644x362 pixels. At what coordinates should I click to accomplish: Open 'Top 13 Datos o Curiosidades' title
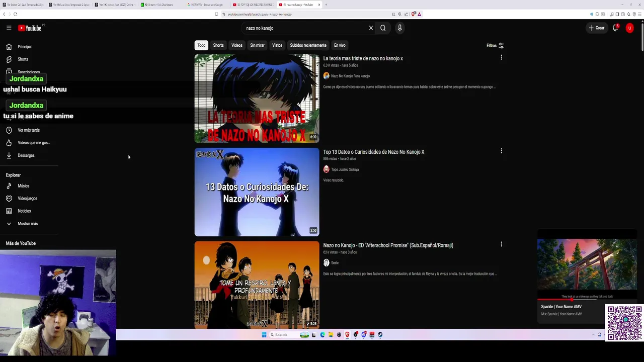373,152
